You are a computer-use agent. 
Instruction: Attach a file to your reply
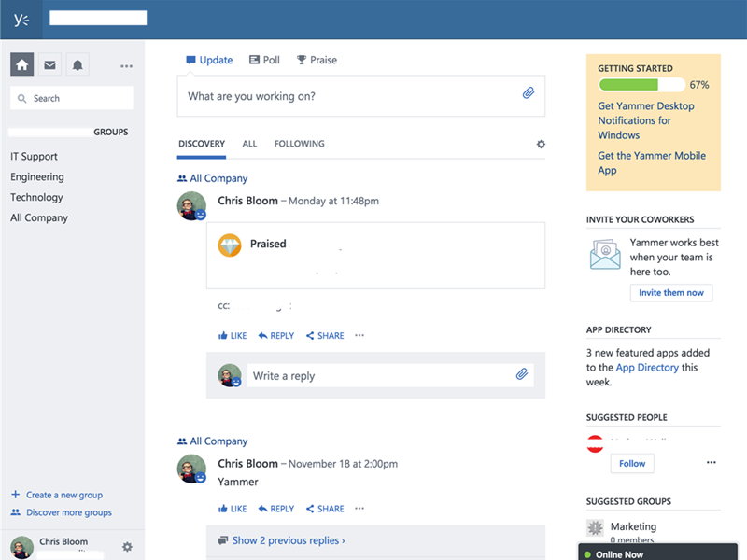point(522,374)
